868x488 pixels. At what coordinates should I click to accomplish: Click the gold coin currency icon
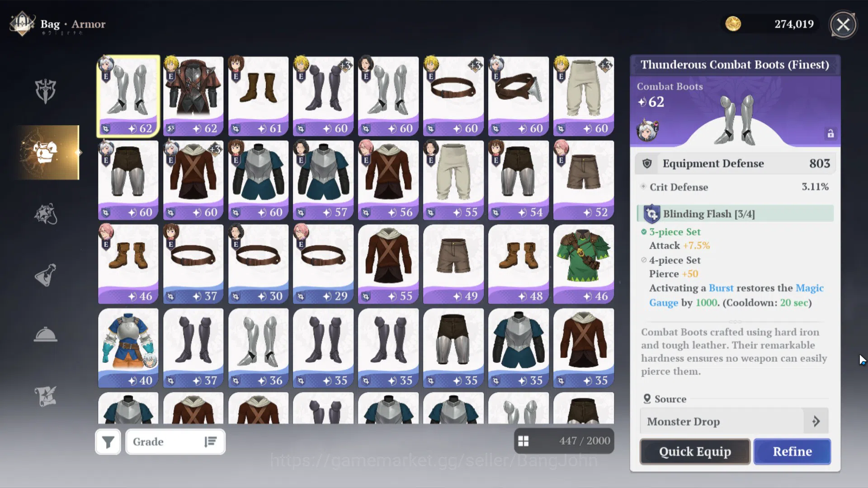coord(733,24)
